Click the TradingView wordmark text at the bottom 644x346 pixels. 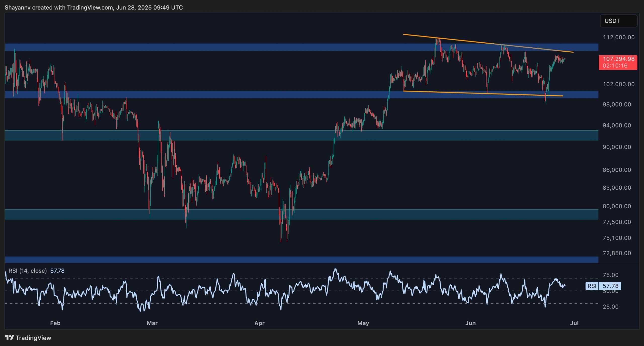[x=33, y=338]
